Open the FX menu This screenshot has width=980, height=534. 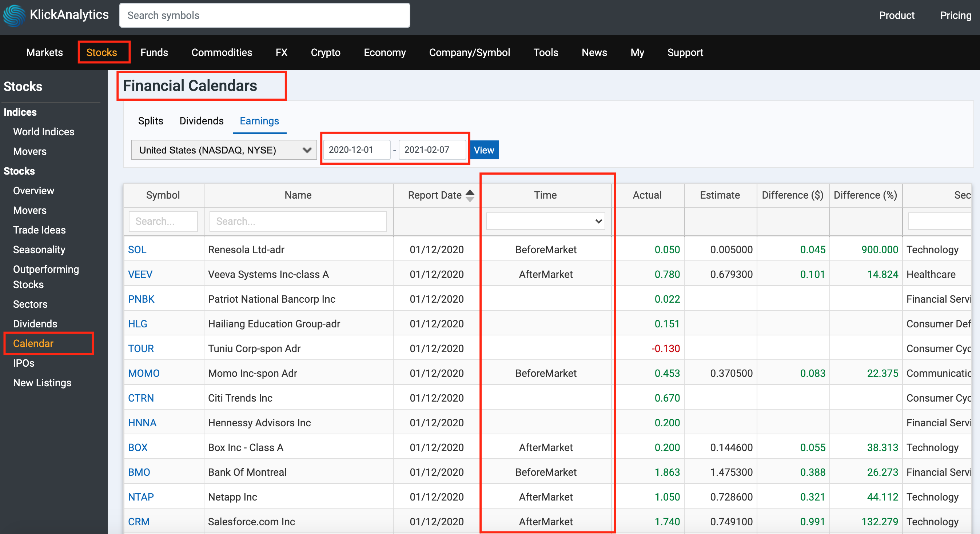click(282, 52)
